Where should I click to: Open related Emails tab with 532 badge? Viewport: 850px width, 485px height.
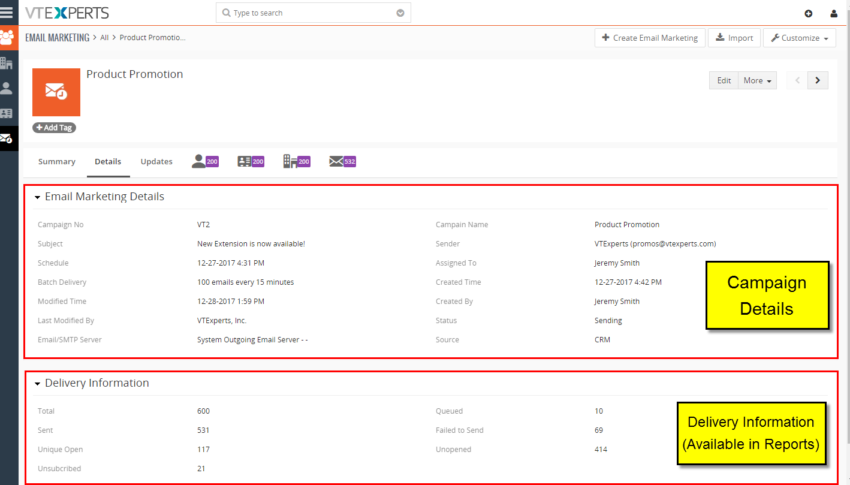click(342, 161)
